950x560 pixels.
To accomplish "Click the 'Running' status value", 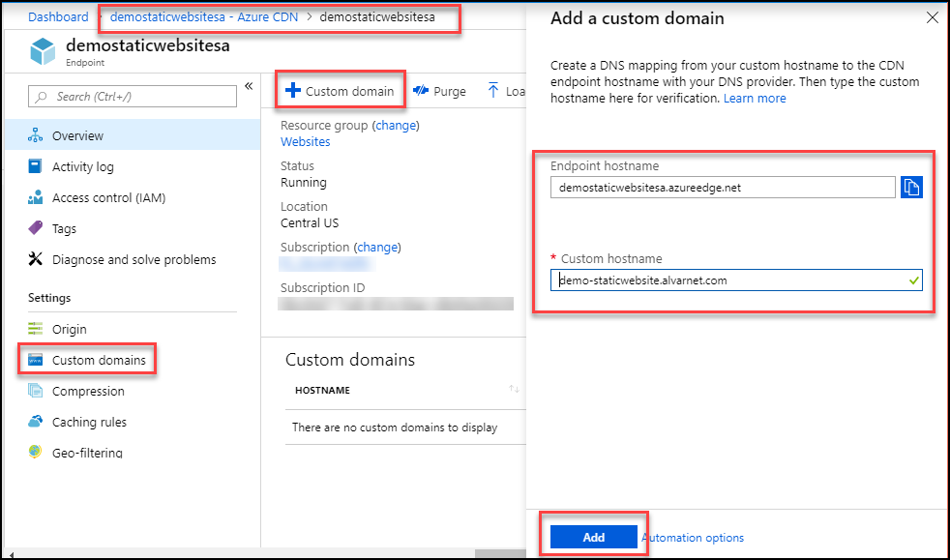I will 304,182.
